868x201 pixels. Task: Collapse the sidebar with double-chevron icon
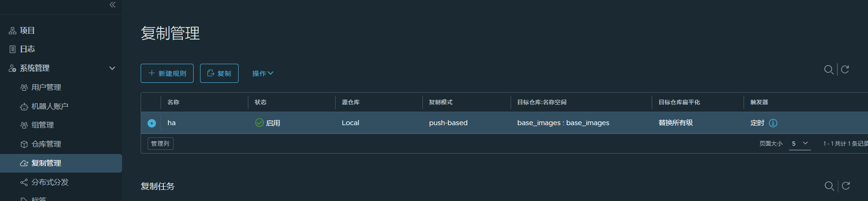[112, 5]
